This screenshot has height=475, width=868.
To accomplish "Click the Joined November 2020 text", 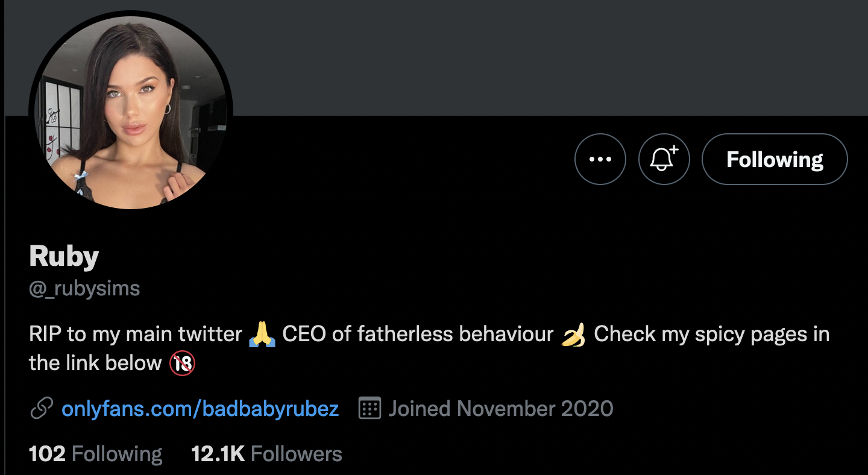I will click(500, 409).
